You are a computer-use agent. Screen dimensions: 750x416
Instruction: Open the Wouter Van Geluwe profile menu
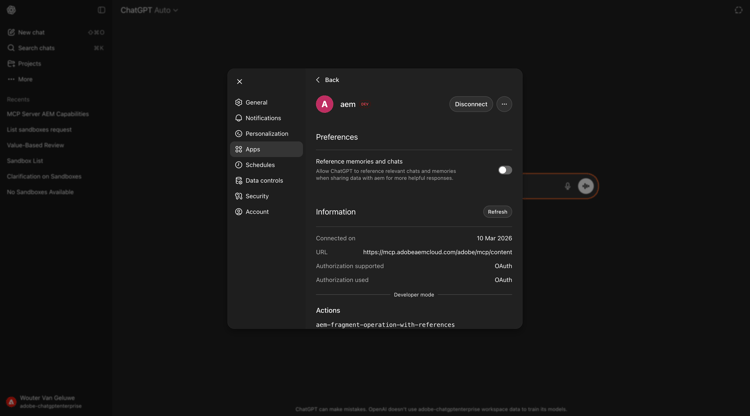(x=56, y=402)
